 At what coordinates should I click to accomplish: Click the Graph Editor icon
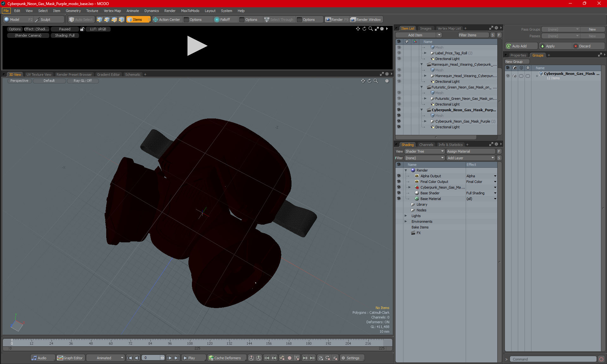pyautogui.click(x=60, y=358)
